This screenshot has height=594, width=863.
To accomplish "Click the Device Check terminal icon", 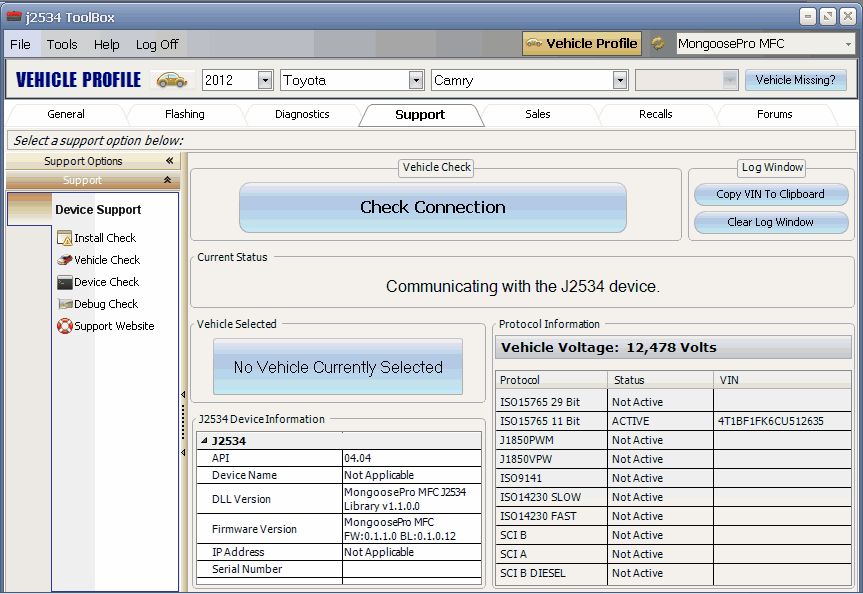I will pyautogui.click(x=64, y=282).
